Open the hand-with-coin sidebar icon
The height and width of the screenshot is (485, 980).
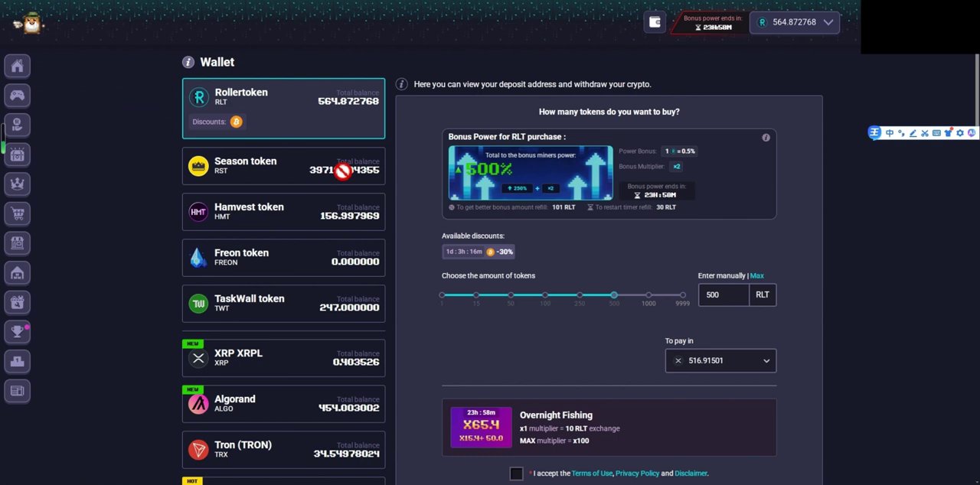[18, 125]
